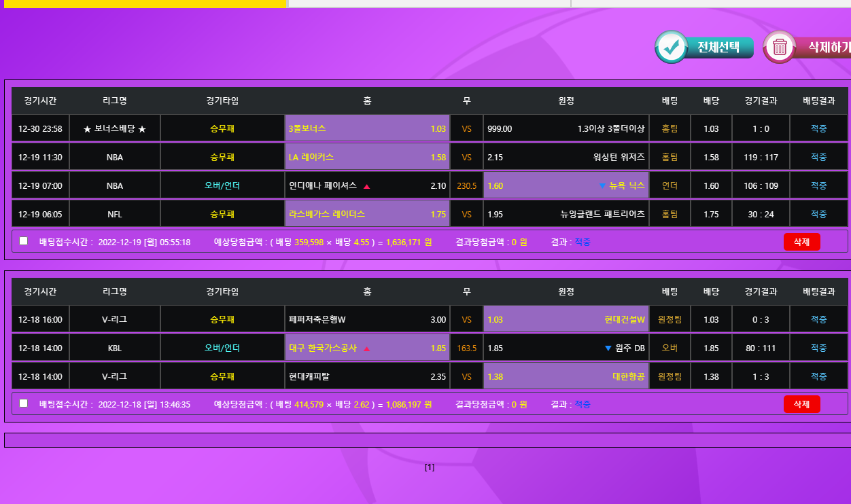Click blue down arrow beside 원주 DB
Viewport: 851px width, 504px height.
(x=608, y=348)
